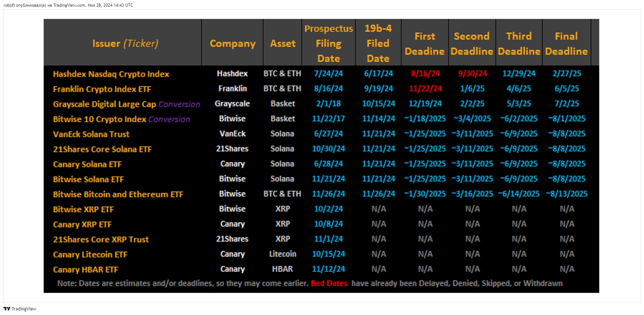Click the Final Deadline header

pos(566,44)
